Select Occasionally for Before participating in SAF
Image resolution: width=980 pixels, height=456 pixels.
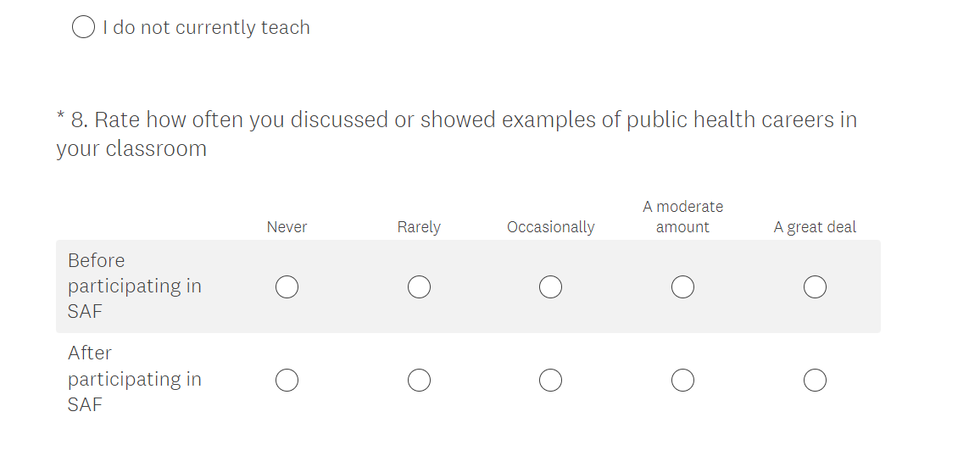(550, 287)
